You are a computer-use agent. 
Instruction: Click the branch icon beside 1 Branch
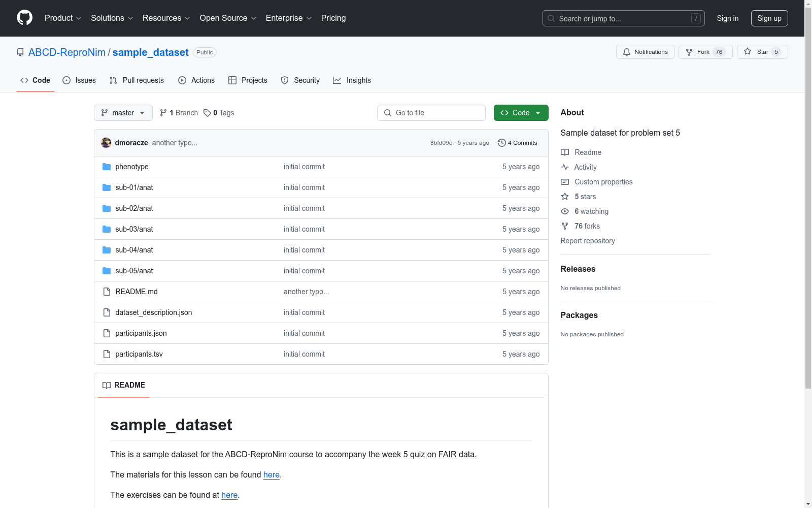point(163,113)
